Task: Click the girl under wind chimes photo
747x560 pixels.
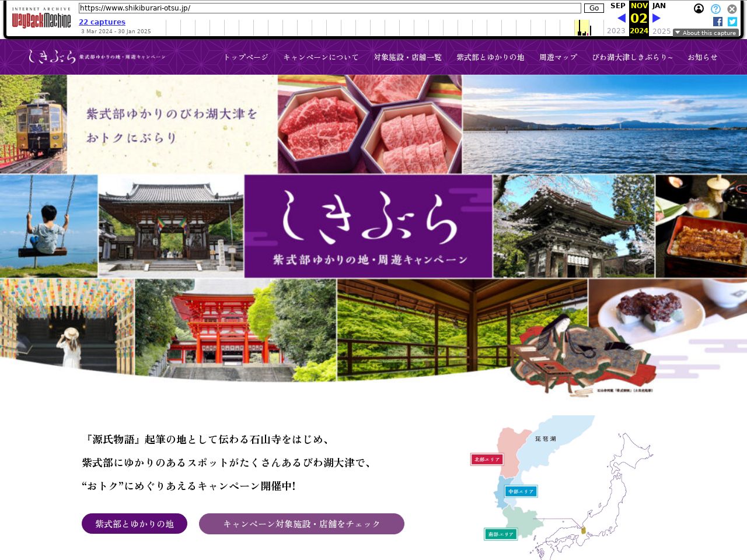Action: pyautogui.click(x=67, y=327)
